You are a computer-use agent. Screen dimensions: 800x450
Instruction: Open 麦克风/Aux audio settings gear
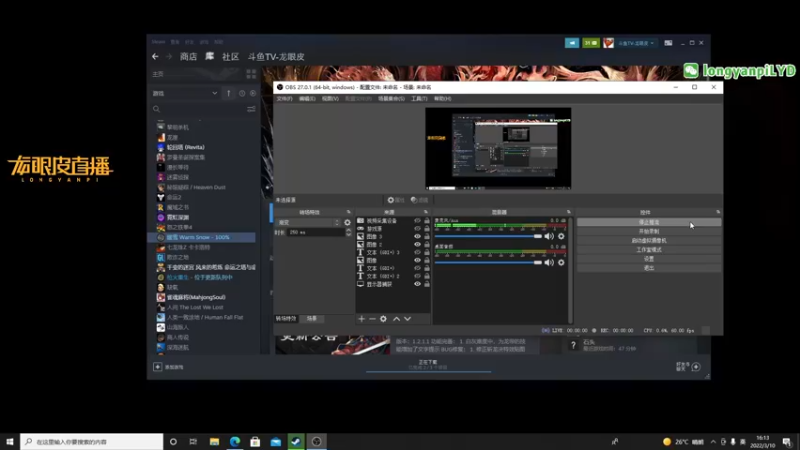[x=561, y=236]
